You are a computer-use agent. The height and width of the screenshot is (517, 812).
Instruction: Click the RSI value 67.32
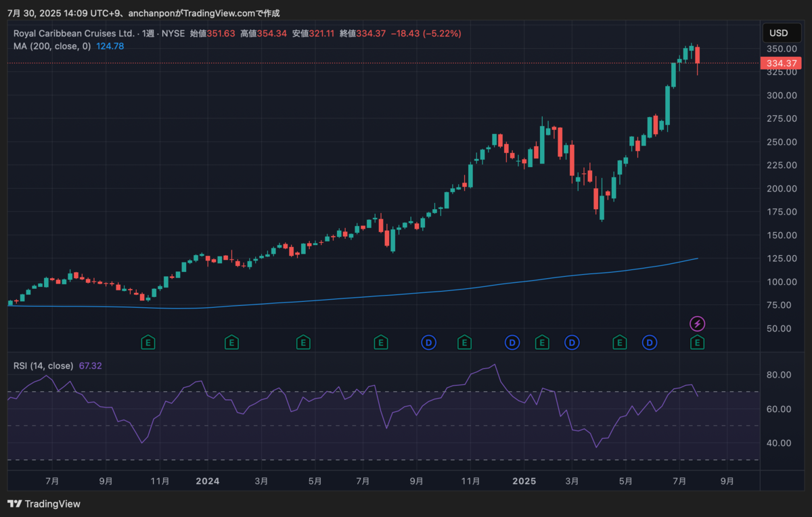(90, 365)
